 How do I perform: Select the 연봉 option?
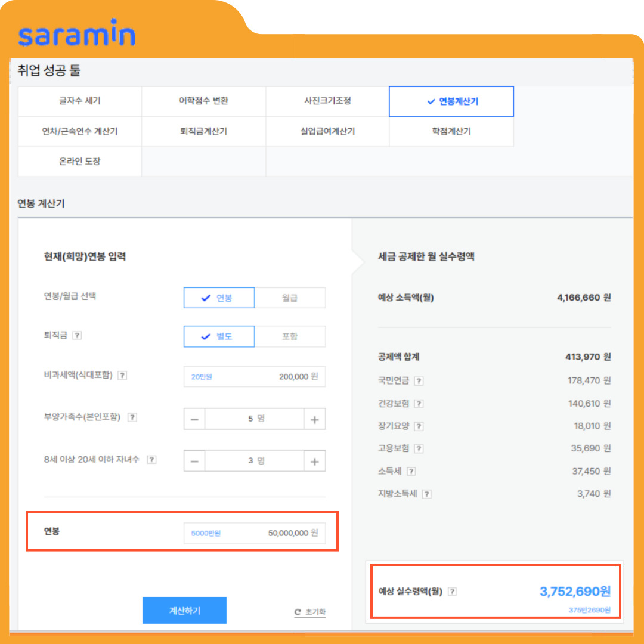click(x=219, y=298)
